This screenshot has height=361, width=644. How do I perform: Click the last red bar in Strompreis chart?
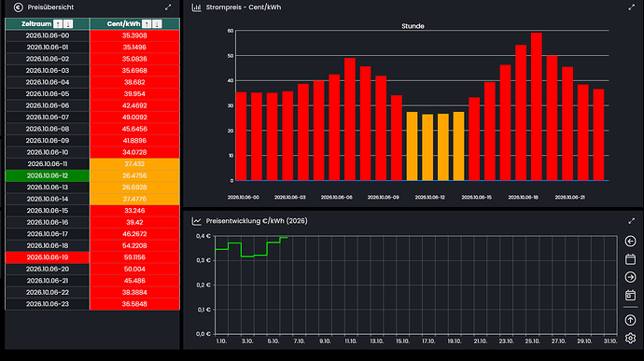pos(598,134)
